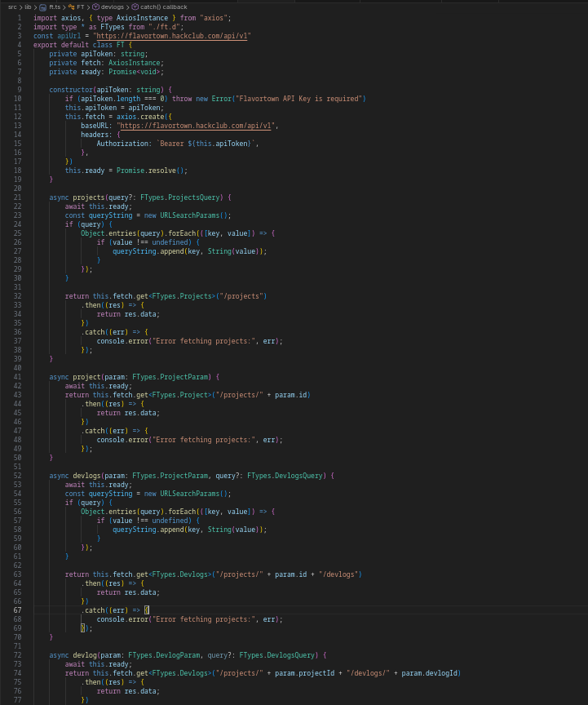The height and width of the screenshot is (705, 588).
Task: Expand the lib folder breadcrumb
Action: click(28, 7)
